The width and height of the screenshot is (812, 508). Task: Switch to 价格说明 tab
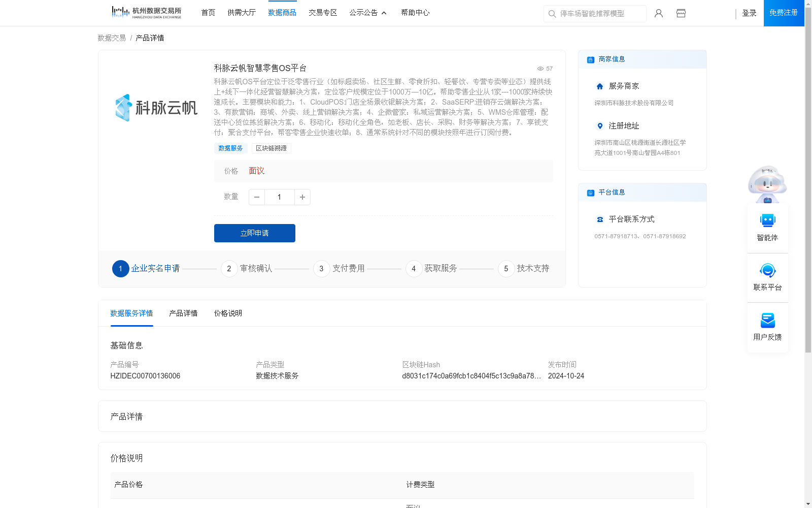click(x=228, y=313)
